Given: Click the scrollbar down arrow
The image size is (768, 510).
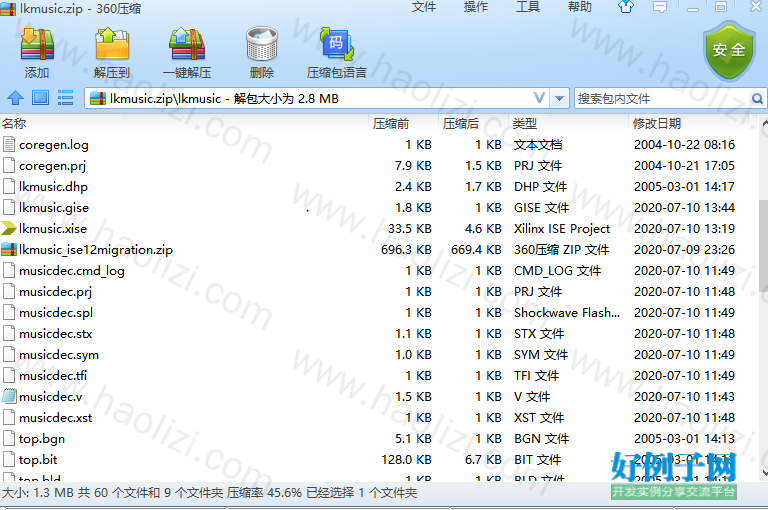Looking at the screenshot, I should tap(764, 472).
